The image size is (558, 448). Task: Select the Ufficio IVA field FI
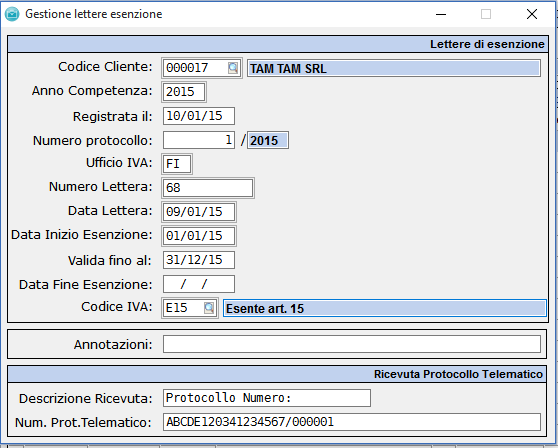177,164
